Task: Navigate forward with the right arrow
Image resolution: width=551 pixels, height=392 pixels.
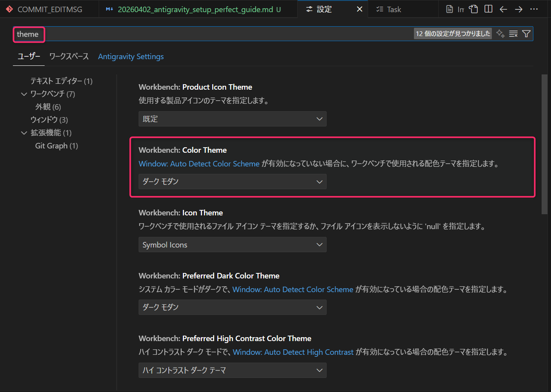Action: (x=518, y=9)
